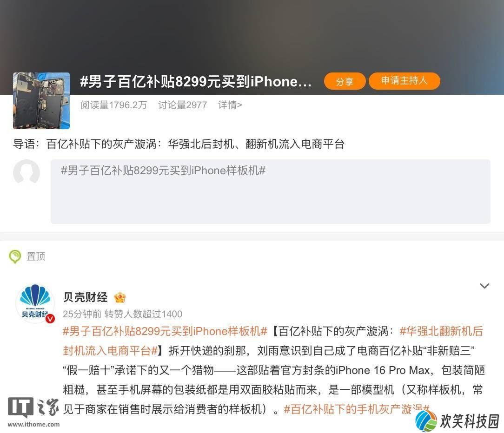The image size is (504, 433).
Task: Expand the post options chevron
Action: [484, 286]
